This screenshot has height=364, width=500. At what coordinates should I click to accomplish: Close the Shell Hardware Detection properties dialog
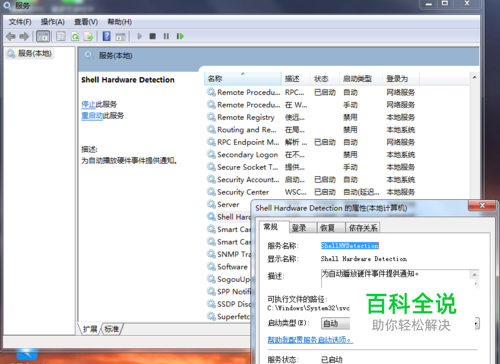coord(482,206)
